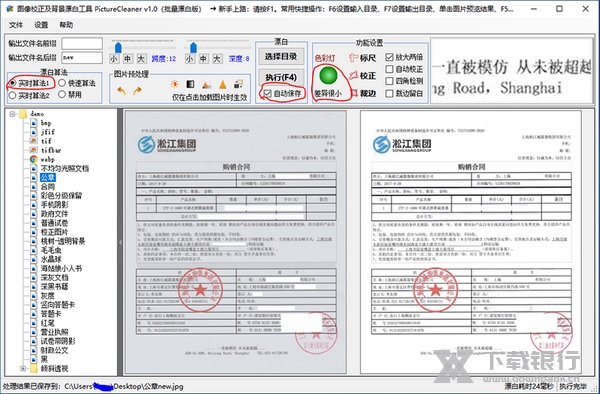Click the overlapping squares preprocessing icon

[239, 84]
